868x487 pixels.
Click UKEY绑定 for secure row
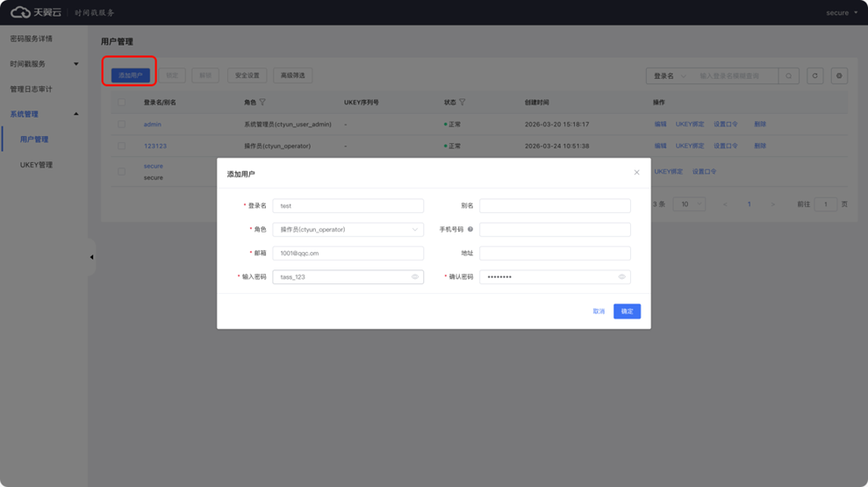pos(669,172)
